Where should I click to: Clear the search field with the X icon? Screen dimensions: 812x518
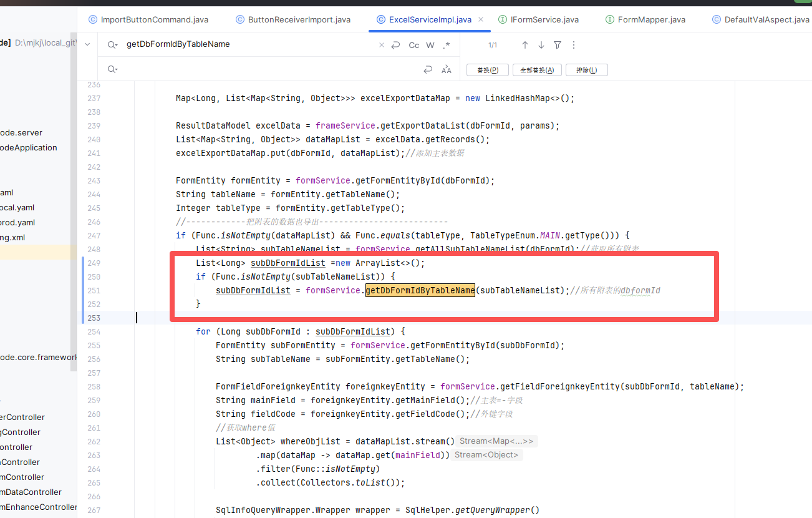click(x=382, y=45)
